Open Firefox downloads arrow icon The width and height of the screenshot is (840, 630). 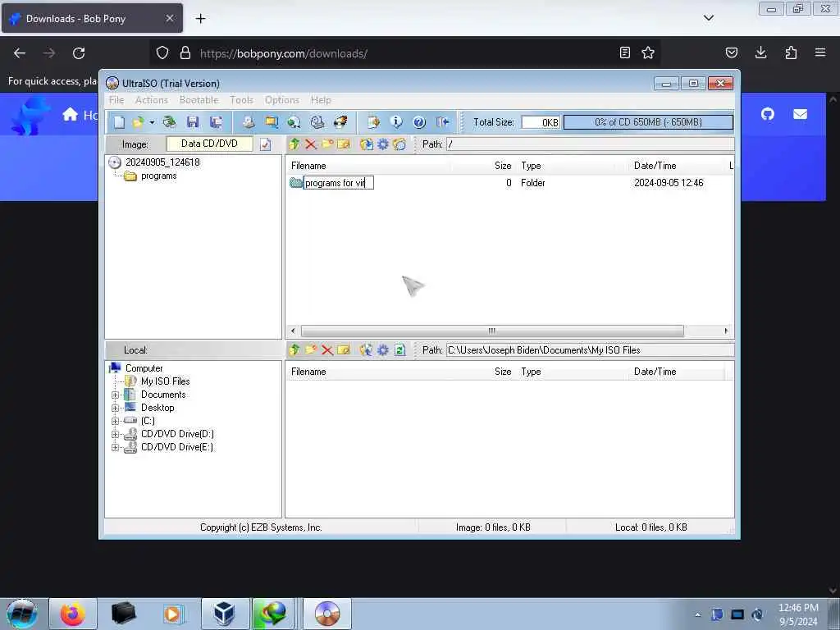point(760,52)
